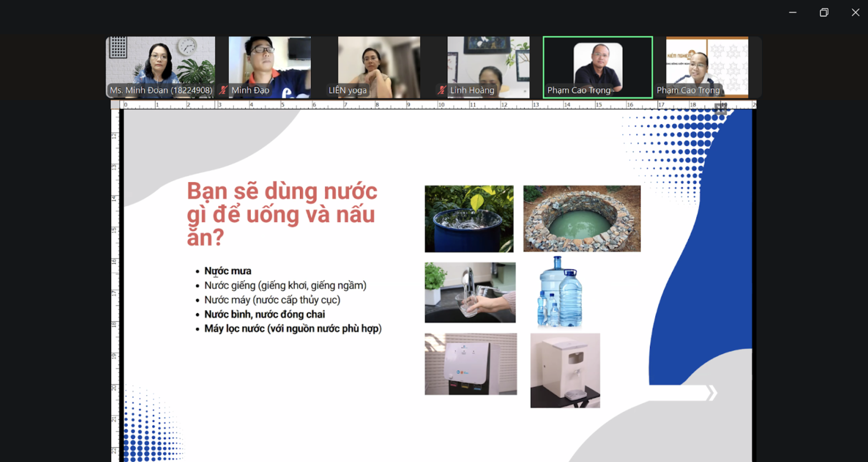Click the 18 mark on the horizontal ruler

694,104
